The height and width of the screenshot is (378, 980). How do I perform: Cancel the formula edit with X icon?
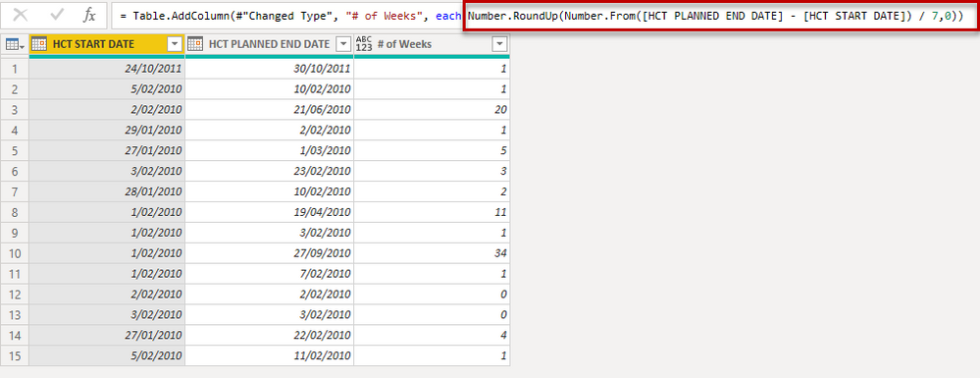point(20,15)
